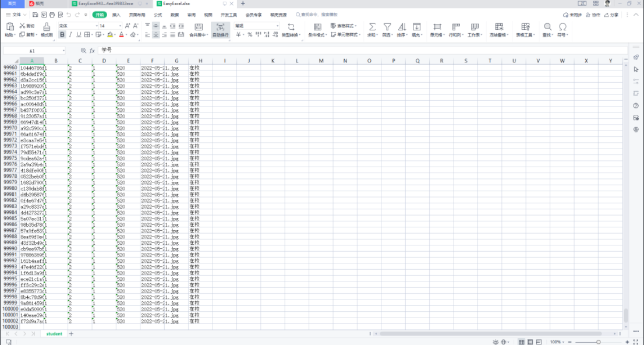Click the Sort (排序) icon
The height and width of the screenshot is (345, 644).
[x=402, y=27]
